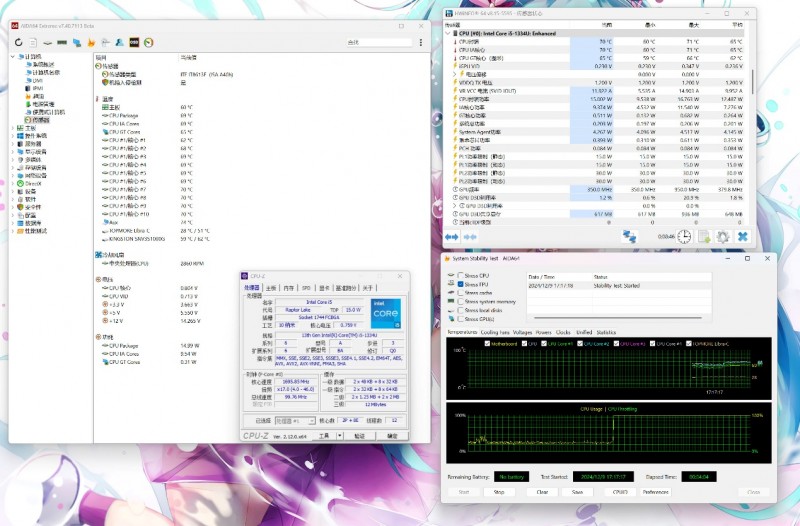Click the Save button in Stability Test
The height and width of the screenshot is (526, 800).
pos(578,492)
